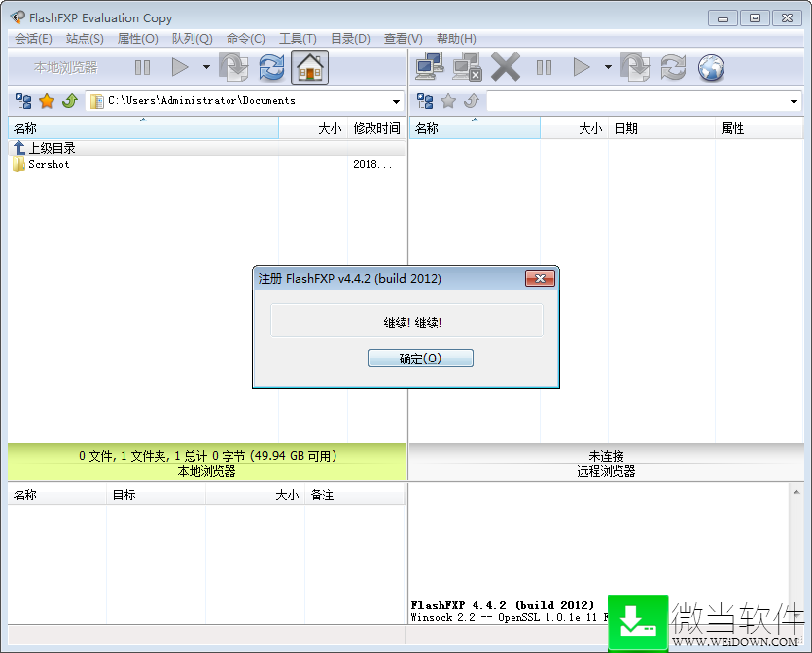Image resolution: width=812 pixels, height=653 pixels.
Task: Click the queue 名称 column header
Action: point(57,495)
